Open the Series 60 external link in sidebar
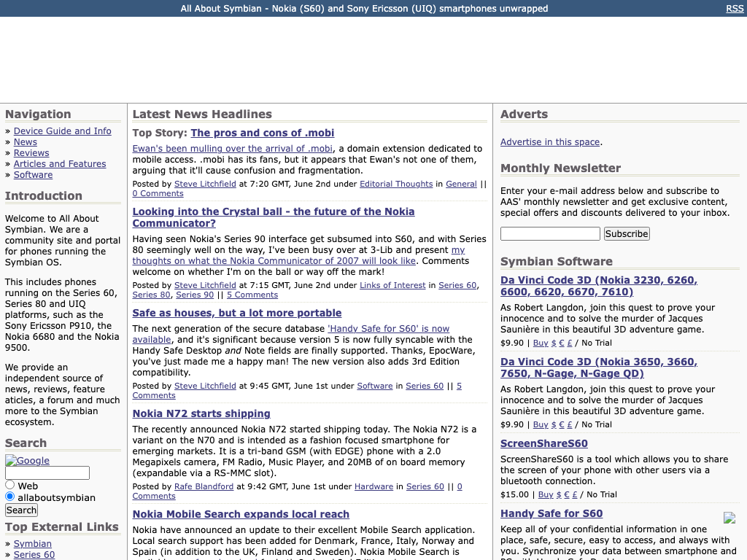 click(34, 555)
